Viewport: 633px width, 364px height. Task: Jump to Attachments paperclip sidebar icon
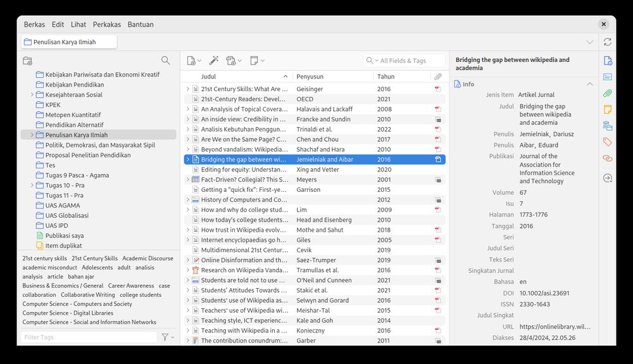[608, 93]
